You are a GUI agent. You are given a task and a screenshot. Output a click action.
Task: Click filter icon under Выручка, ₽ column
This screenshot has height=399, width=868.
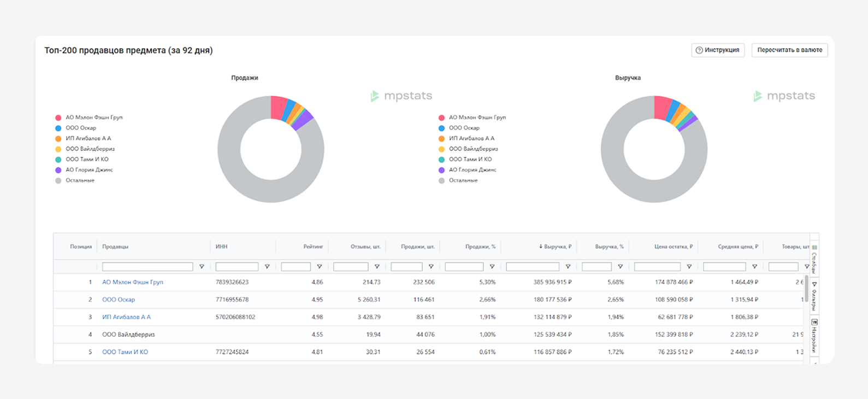568,267
